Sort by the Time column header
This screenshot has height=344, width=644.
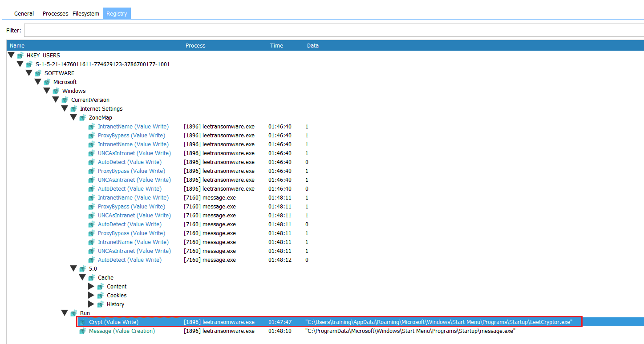click(276, 45)
